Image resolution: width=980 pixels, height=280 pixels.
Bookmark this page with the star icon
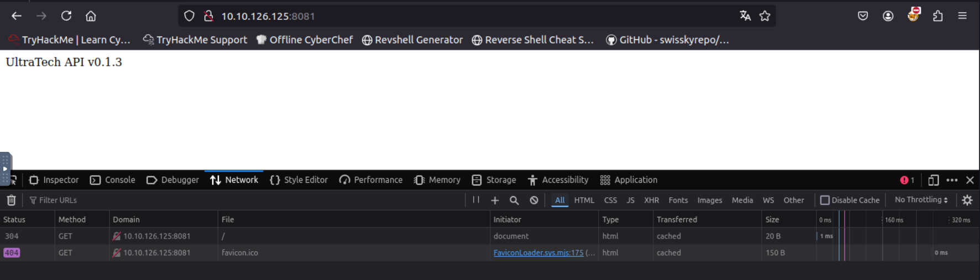coord(764,16)
